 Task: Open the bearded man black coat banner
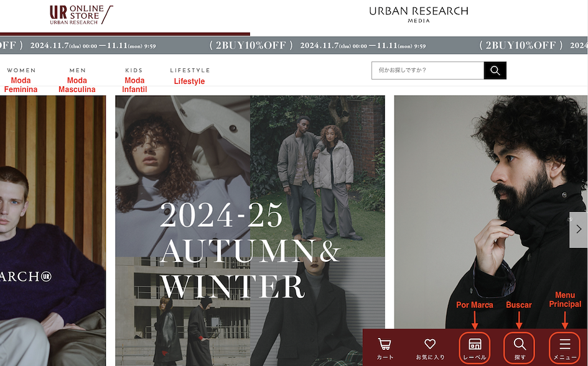tap(491, 212)
